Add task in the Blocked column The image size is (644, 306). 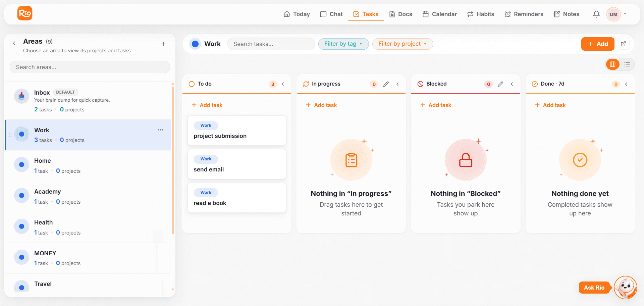(436, 105)
